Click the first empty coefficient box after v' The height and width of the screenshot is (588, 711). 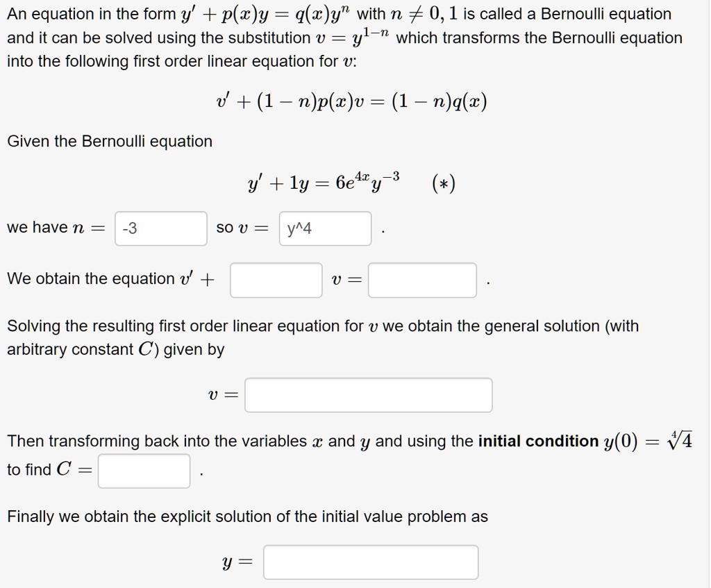(275, 280)
